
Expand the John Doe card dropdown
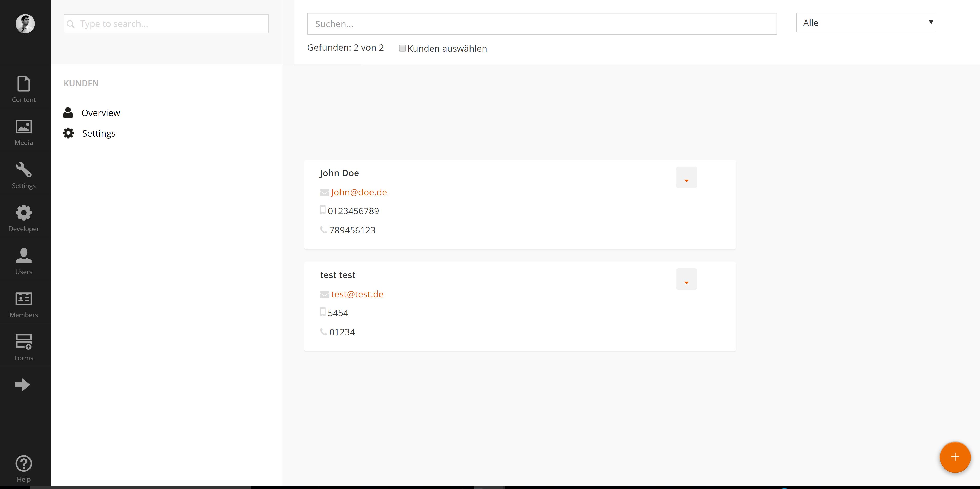(686, 177)
